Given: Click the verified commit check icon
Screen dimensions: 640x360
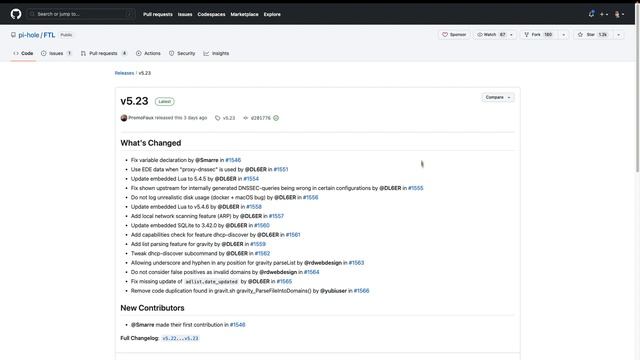Looking at the screenshot, I should (276, 118).
